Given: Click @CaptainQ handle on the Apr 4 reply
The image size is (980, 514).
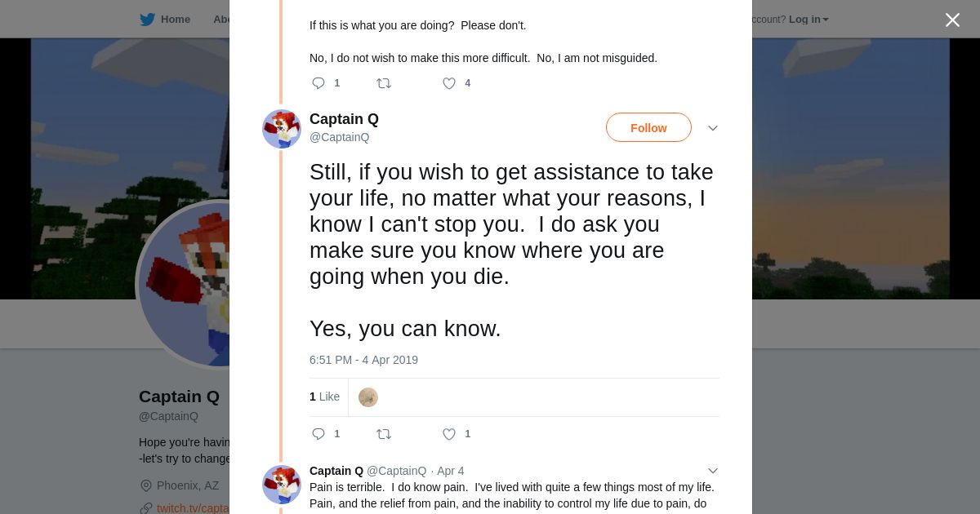Looking at the screenshot, I should pyautogui.click(x=396, y=471).
